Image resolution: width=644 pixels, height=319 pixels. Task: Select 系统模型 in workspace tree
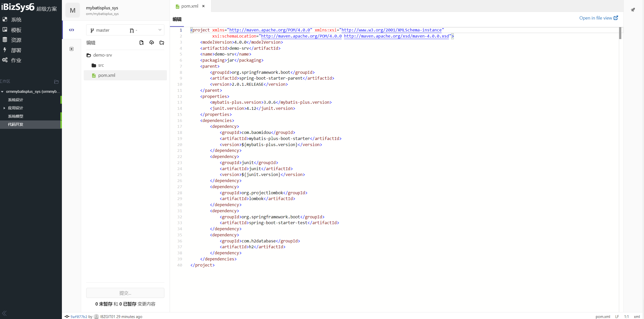(x=15, y=116)
